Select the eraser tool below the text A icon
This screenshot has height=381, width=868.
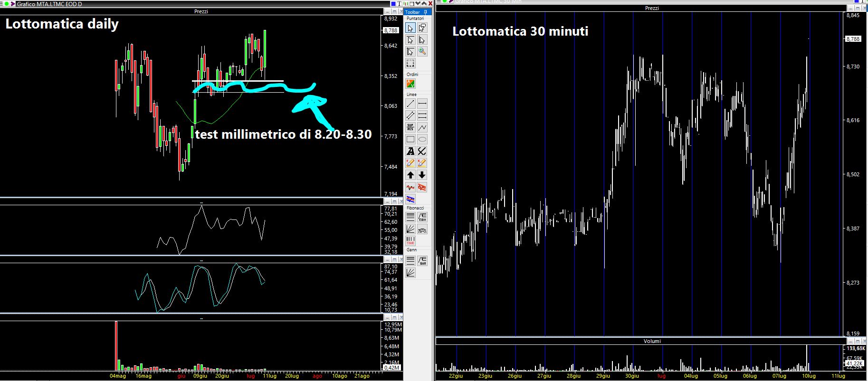tap(410, 163)
